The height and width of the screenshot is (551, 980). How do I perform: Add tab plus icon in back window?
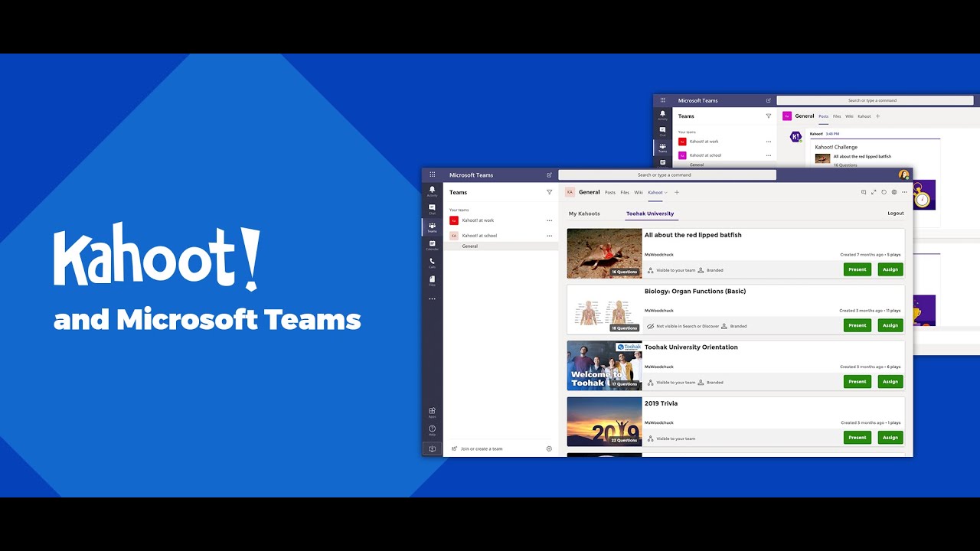(x=877, y=116)
